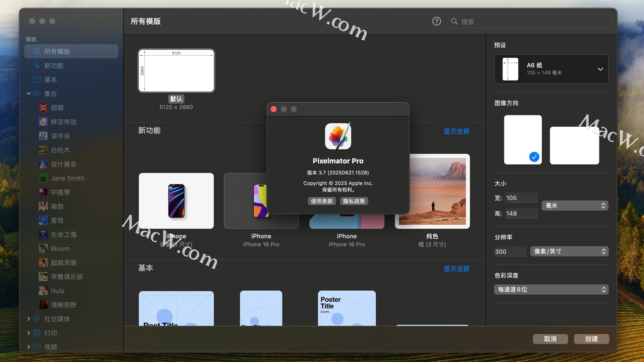Click 显示全部 for 新功能 section

(x=457, y=131)
